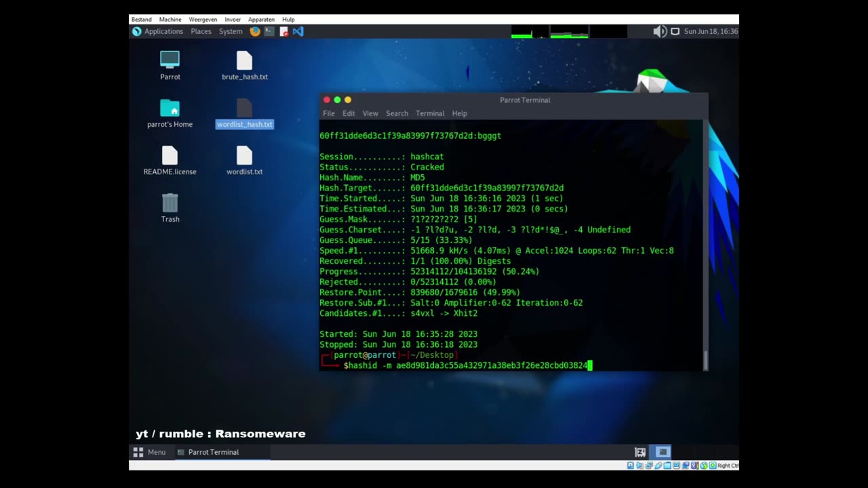
Task: Open the Trash desktop icon
Action: point(170,207)
